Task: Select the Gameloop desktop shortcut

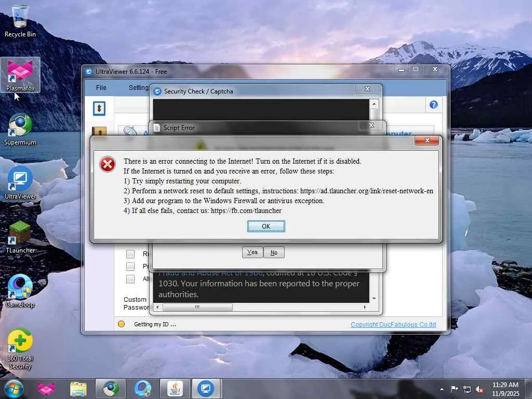Action: pos(20,291)
